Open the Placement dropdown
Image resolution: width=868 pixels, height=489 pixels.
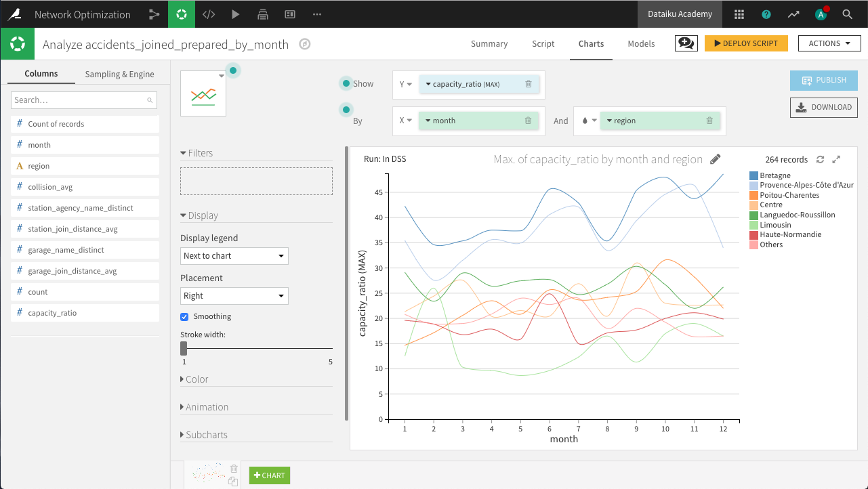pos(234,296)
